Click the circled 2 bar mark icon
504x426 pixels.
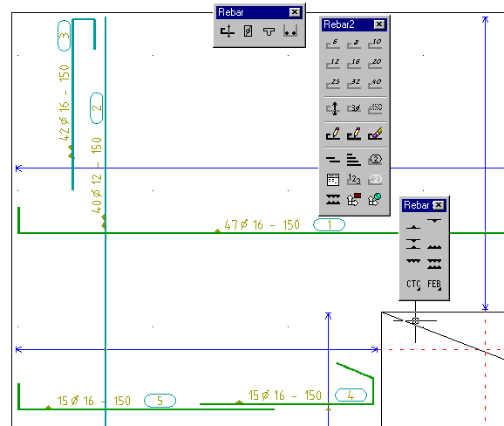tap(375, 159)
